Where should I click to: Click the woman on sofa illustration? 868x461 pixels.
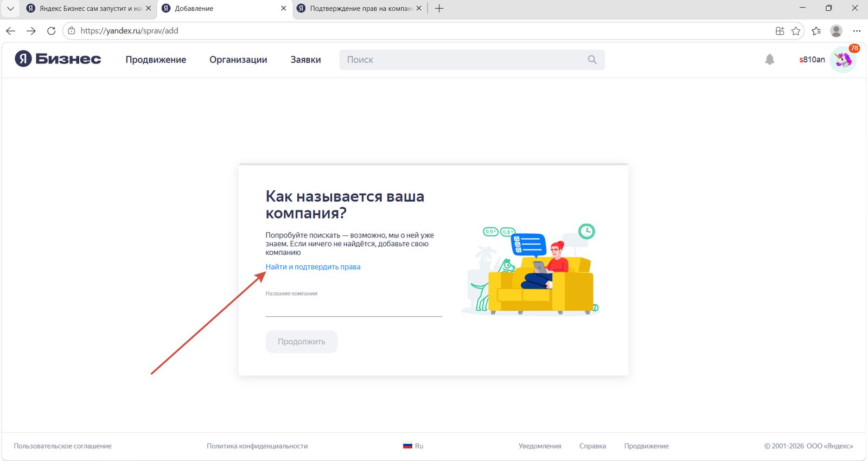(530, 270)
